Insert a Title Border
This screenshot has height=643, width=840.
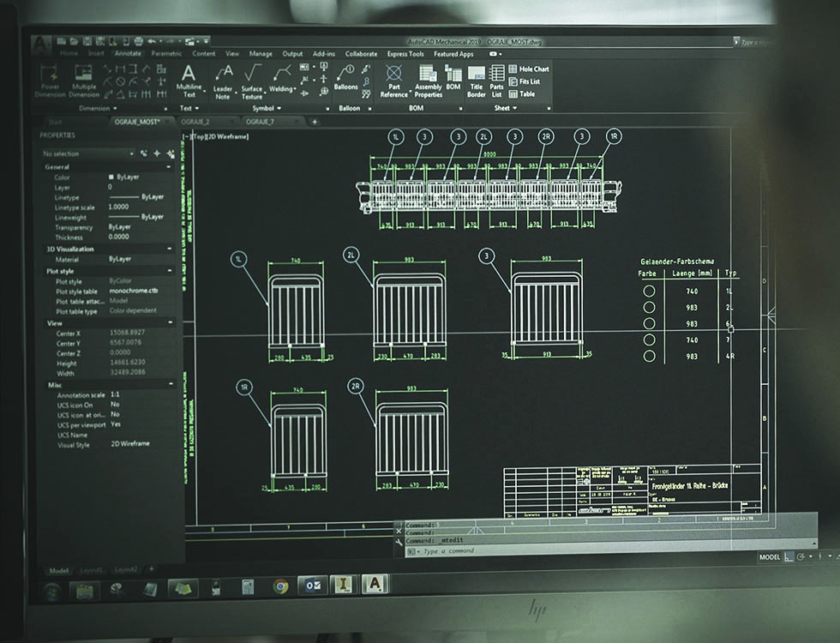[477, 81]
